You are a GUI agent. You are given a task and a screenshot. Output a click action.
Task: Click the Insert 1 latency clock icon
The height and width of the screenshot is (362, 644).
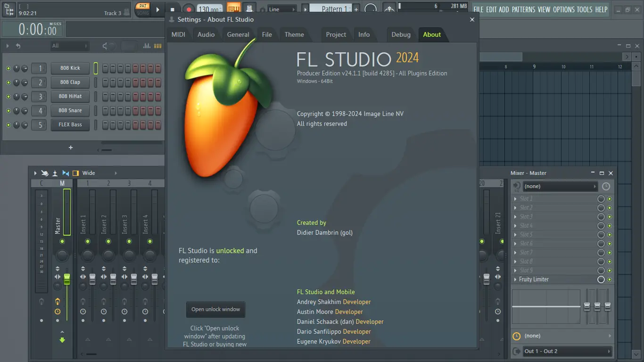coord(83,312)
